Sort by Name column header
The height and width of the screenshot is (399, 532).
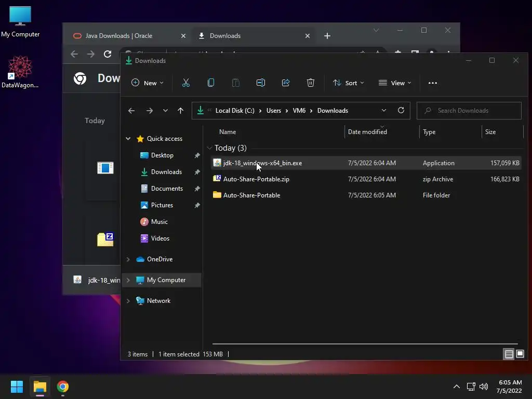pos(228,131)
